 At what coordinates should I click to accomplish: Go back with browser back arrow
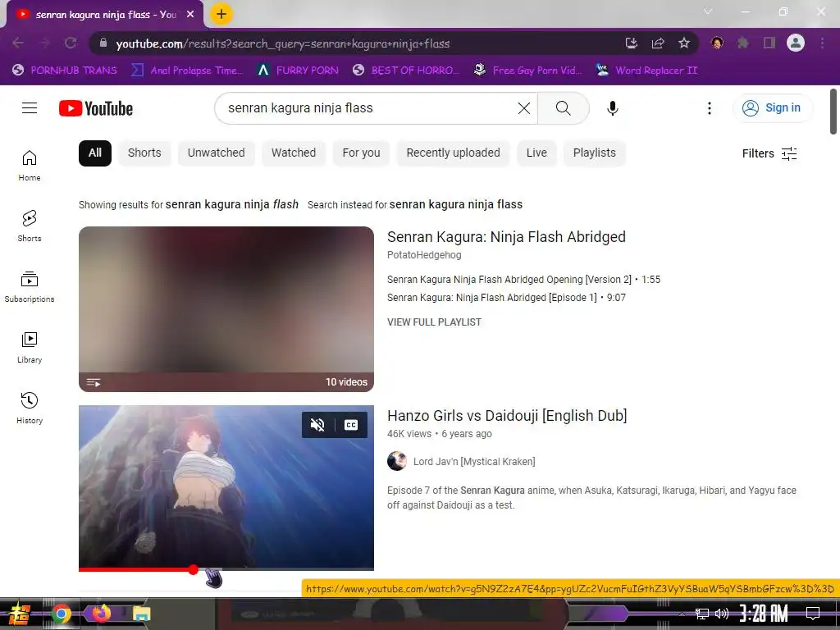[18, 43]
